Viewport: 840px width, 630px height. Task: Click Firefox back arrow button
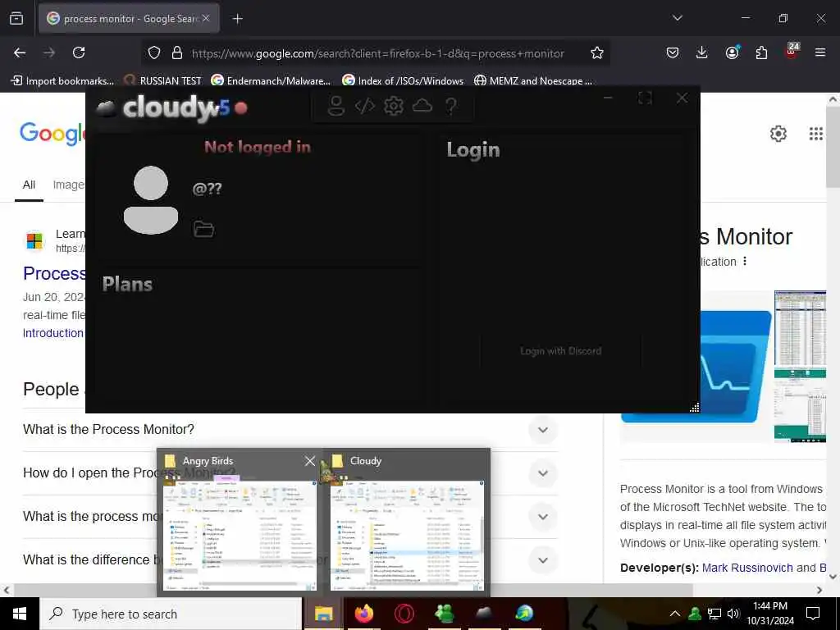(x=20, y=52)
